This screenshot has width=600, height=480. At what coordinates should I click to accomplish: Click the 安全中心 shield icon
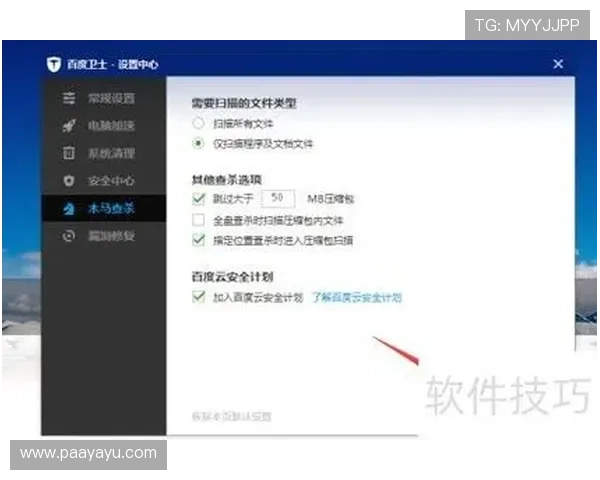tap(69, 181)
